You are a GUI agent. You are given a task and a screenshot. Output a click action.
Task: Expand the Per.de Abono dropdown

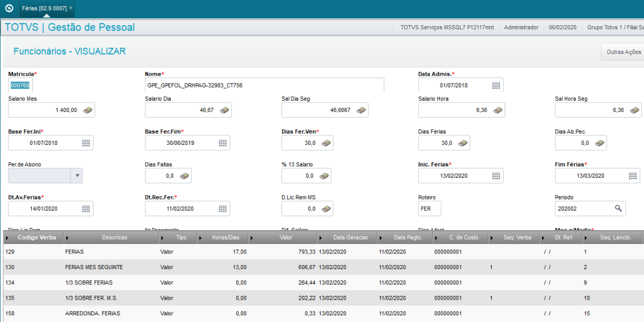(x=77, y=175)
